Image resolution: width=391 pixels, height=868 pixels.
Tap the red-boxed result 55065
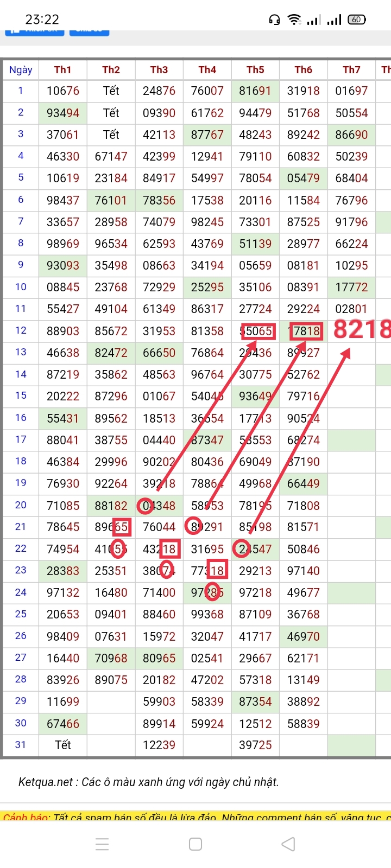[258, 331]
